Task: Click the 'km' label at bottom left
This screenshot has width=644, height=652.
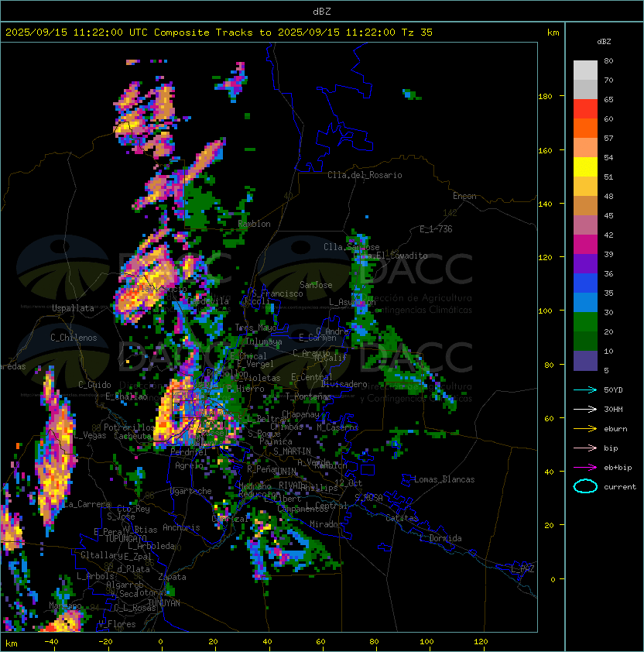Action: [x=12, y=643]
